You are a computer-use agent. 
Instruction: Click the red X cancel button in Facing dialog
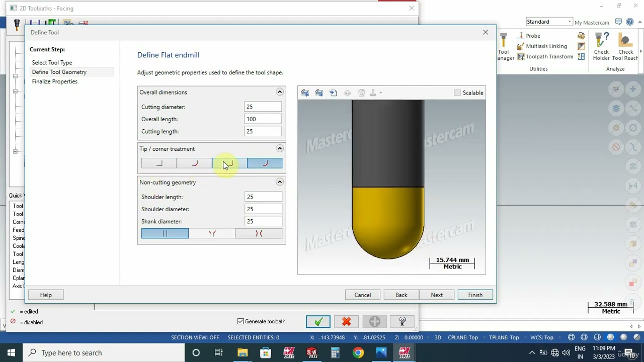pos(346,321)
